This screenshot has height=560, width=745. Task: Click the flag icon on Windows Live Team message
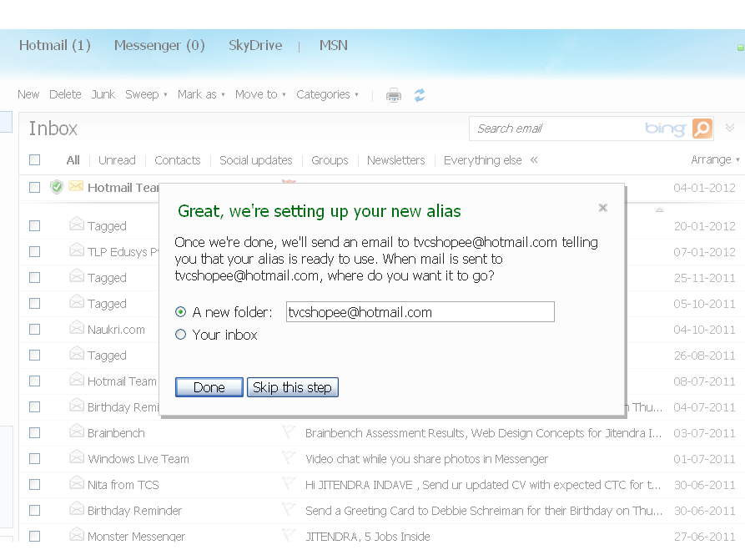tap(289, 457)
